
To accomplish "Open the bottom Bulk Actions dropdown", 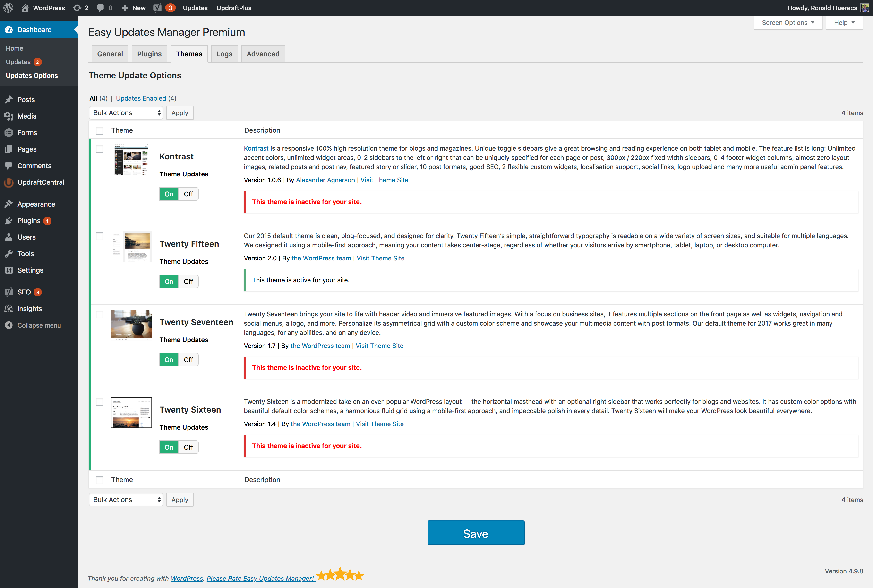I will 126,500.
